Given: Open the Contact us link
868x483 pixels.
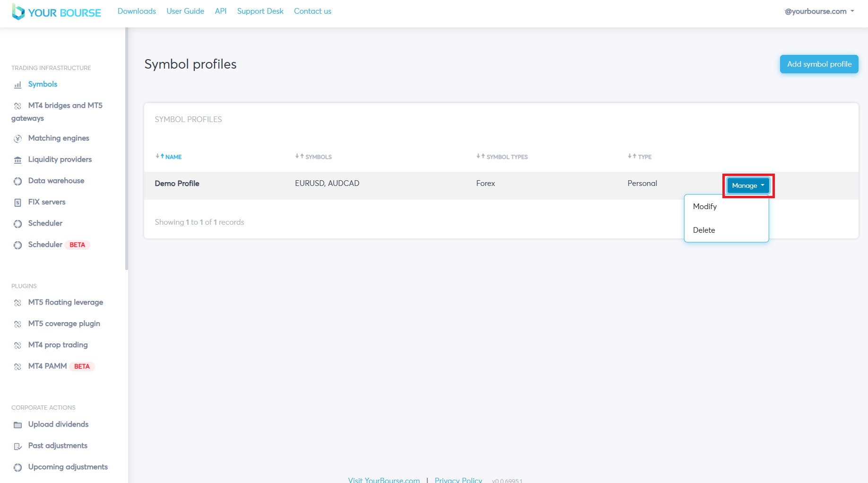Looking at the screenshot, I should click(312, 11).
